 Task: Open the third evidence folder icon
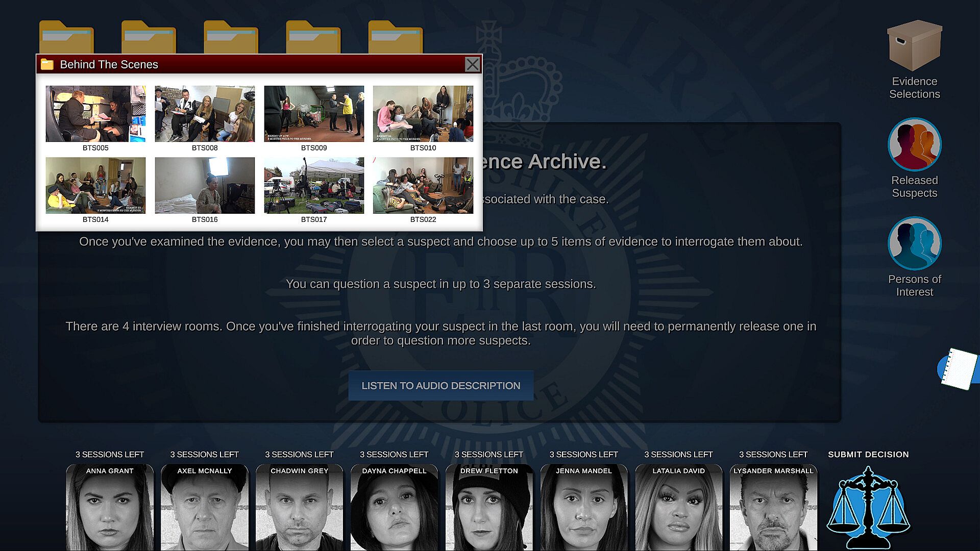231,38
